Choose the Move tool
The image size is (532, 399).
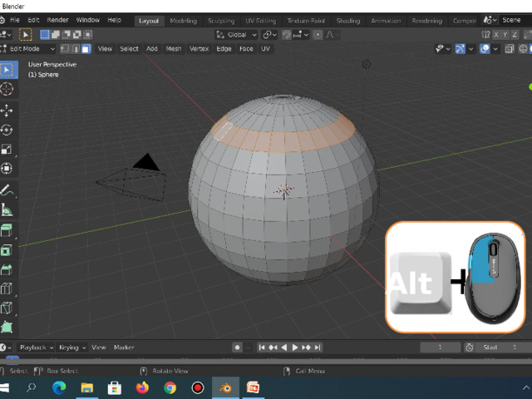(7, 111)
